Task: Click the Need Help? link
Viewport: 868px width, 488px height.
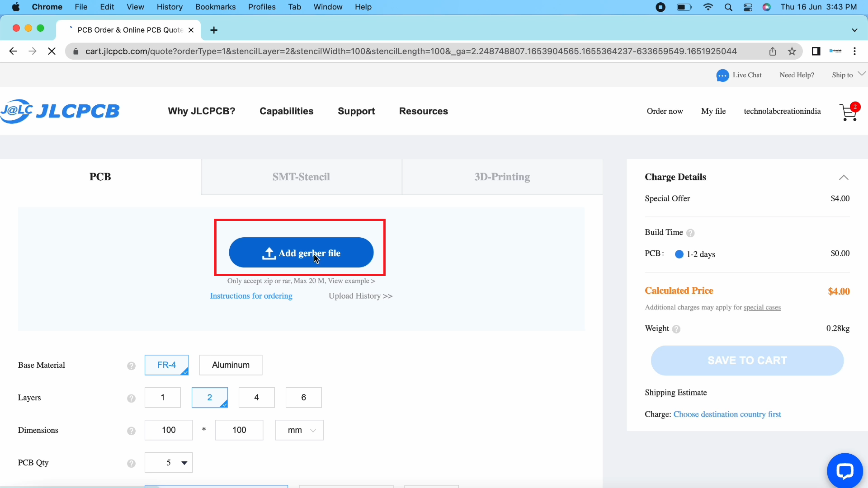Action: point(797,75)
